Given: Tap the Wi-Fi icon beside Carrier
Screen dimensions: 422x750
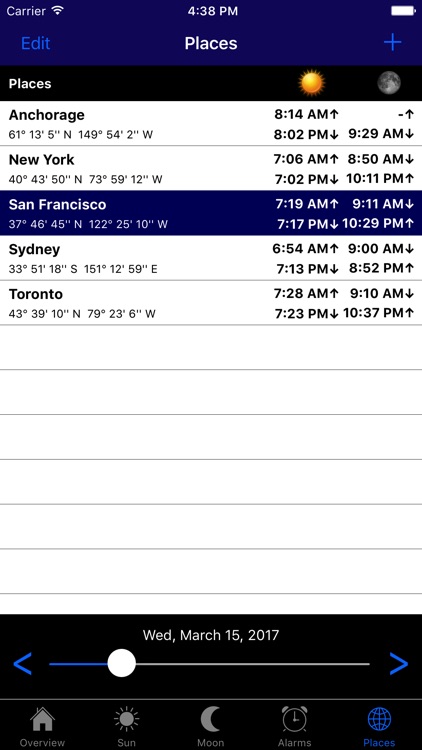Looking at the screenshot, I should (57, 11).
